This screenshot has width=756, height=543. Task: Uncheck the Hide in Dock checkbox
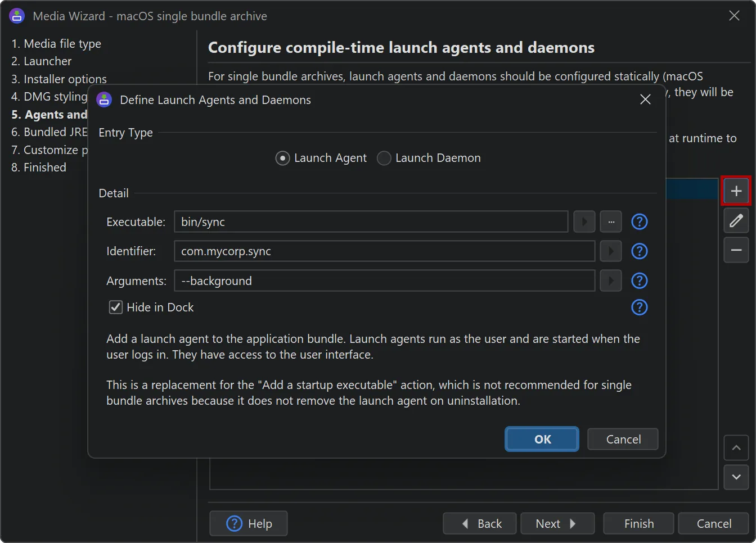116,307
